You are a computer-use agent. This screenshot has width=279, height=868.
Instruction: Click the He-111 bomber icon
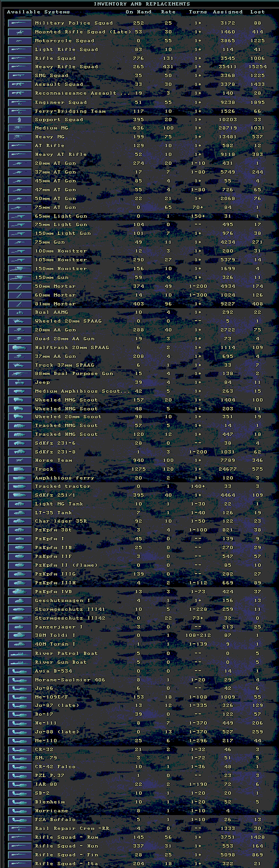click(x=20, y=723)
